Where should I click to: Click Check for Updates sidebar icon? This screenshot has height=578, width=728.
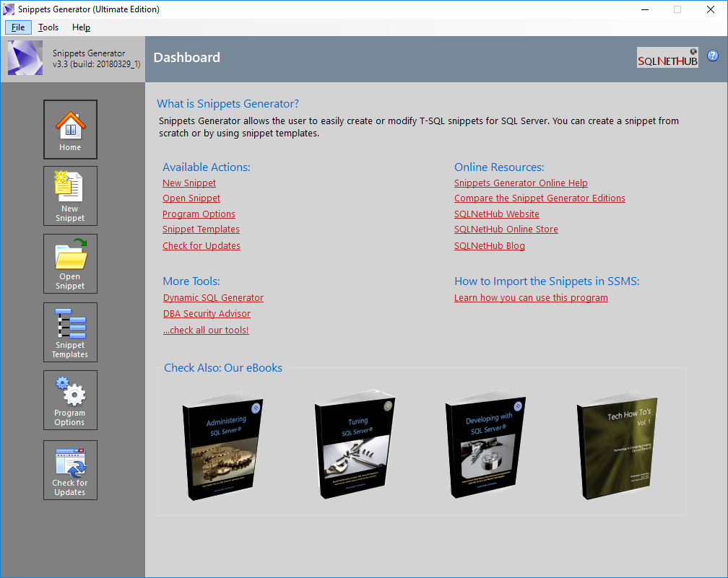tap(70, 470)
